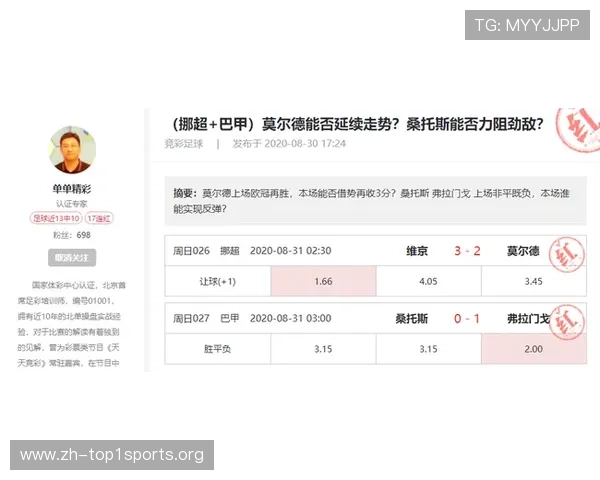Open the 单单精彩 expert profile name
This screenshot has height=480, width=600.
click(x=72, y=189)
